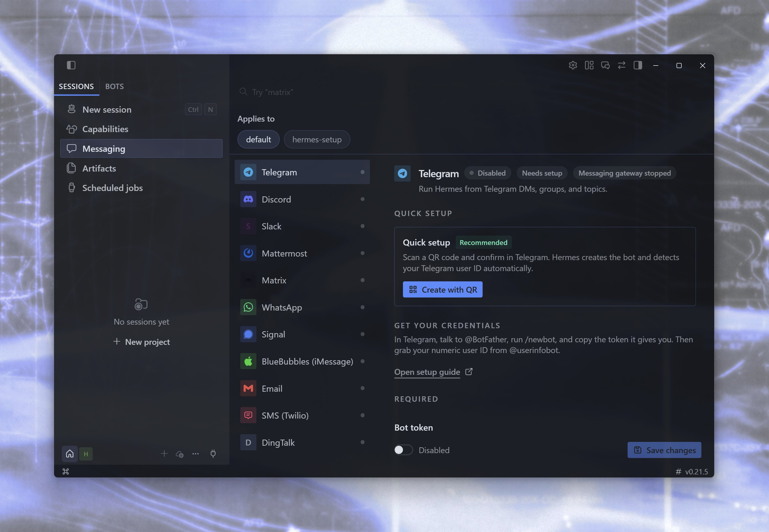Switch to the BOTS tab

point(115,86)
